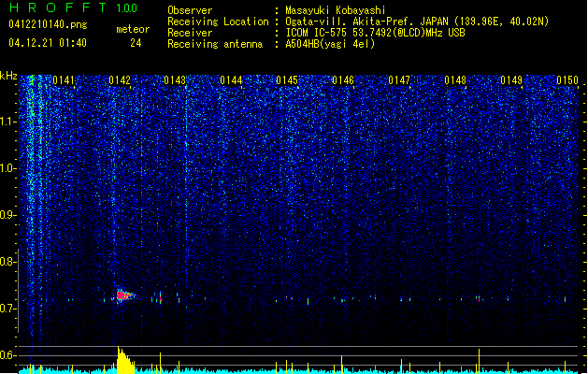Screen dimensions: 588x374
Task: Click the meteor label
Action: [x=133, y=29]
